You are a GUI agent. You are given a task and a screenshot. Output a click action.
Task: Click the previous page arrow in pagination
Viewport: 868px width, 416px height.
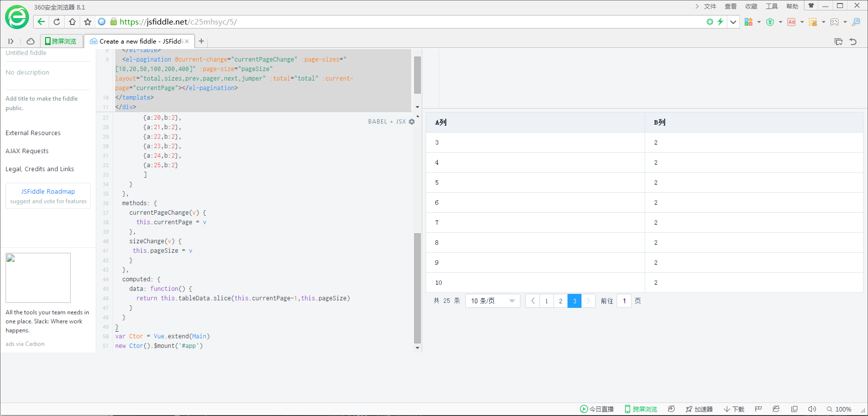pyautogui.click(x=532, y=301)
